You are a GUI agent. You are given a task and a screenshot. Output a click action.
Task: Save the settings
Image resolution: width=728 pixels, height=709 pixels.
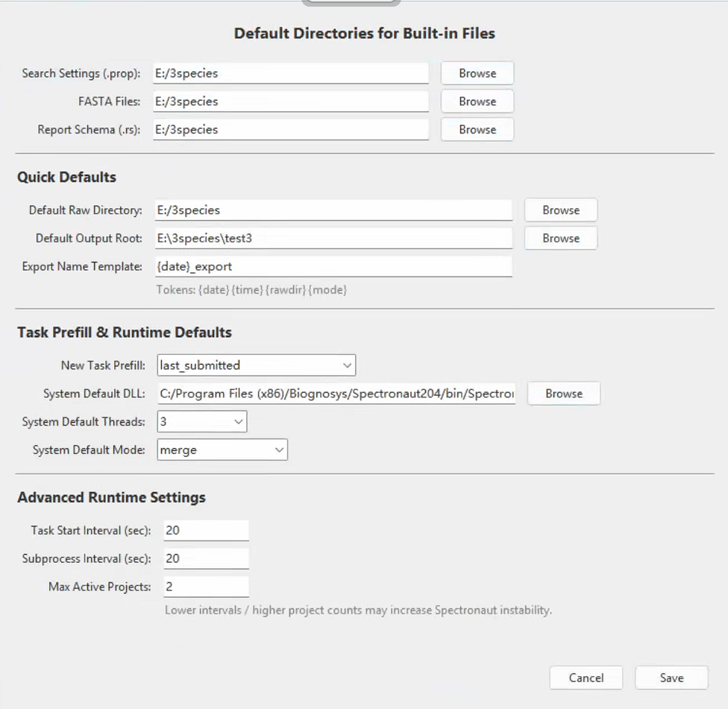(x=671, y=678)
